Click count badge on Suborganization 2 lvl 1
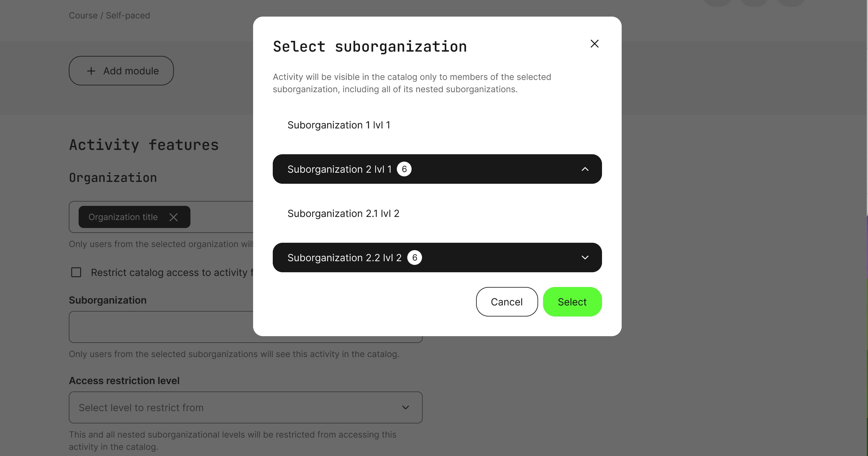 404,169
